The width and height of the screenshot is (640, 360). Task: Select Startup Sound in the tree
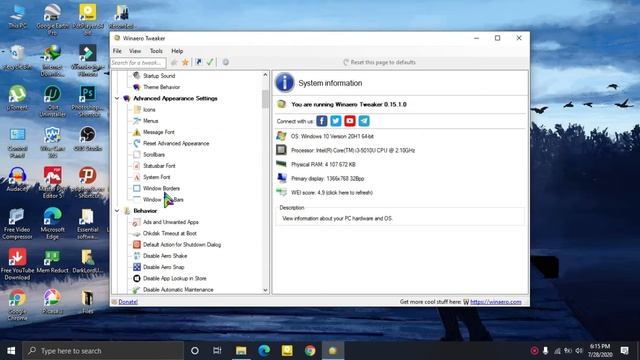coord(159,76)
